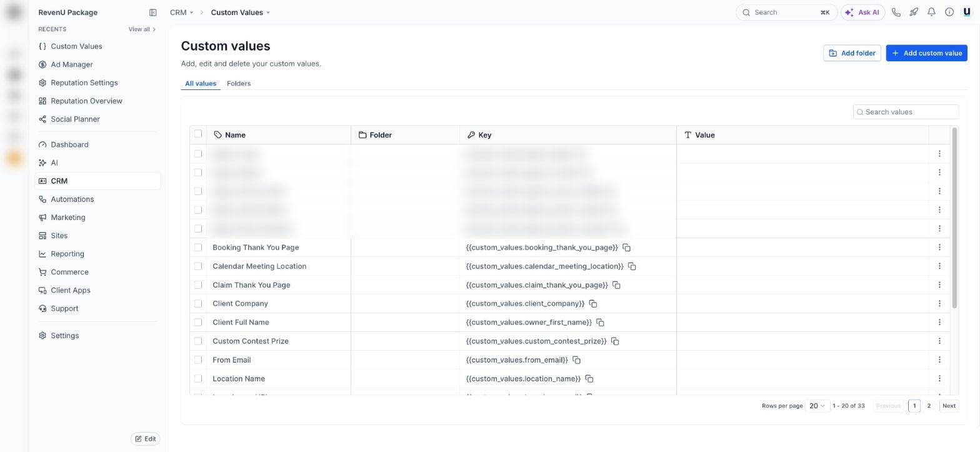The height and width of the screenshot is (452, 980).
Task: Copy the owner_first_name key
Action: 600,323
